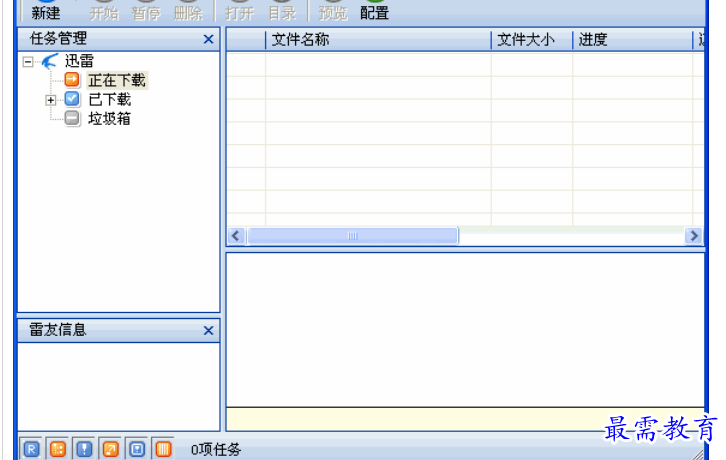Click the 新建 toolbar button
The image size is (726, 460).
click(x=46, y=11)
